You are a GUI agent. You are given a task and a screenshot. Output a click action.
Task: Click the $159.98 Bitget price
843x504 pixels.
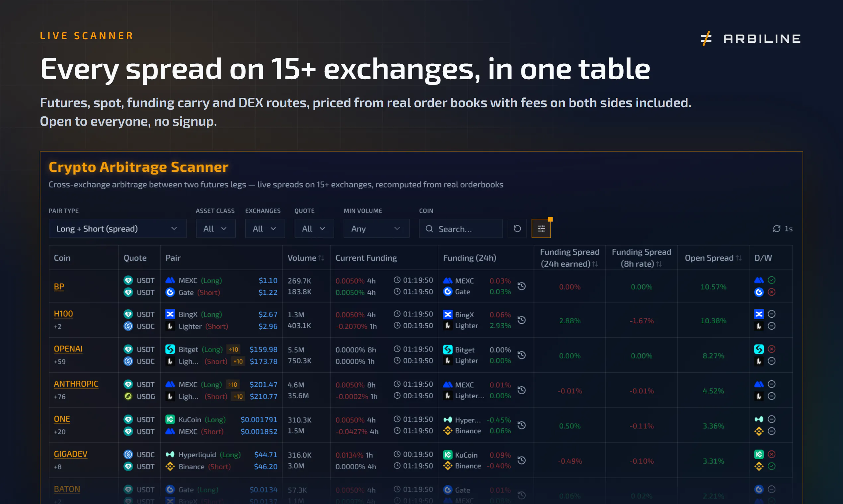coord(264,349)
